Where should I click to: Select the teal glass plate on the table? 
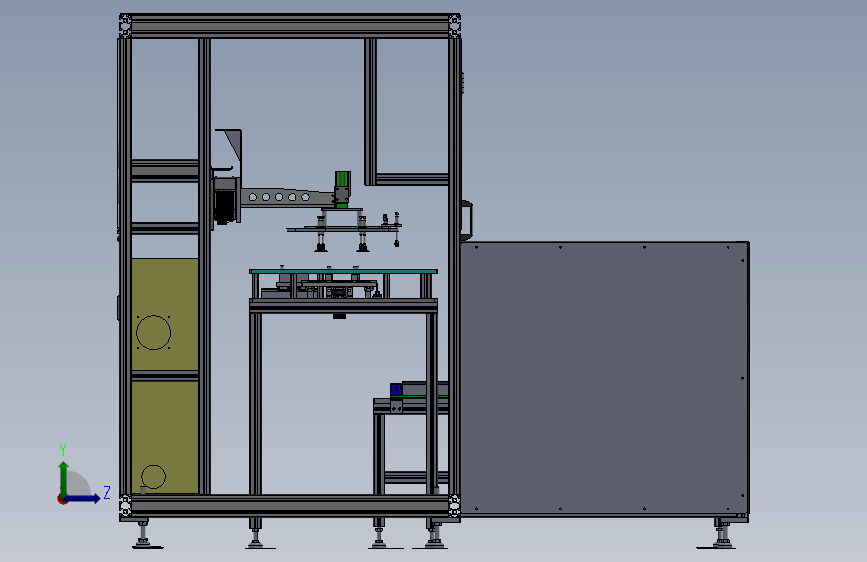point(343,271)
